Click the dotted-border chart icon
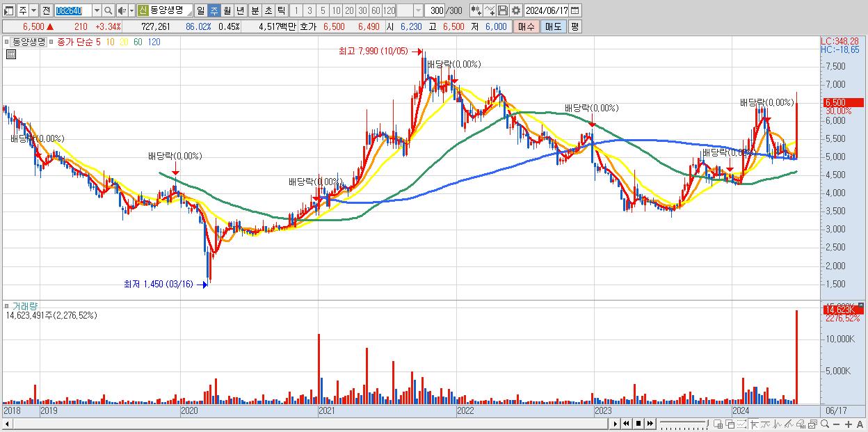The height and width of the screenshot is (432, 868). click(x=742, y=424)
